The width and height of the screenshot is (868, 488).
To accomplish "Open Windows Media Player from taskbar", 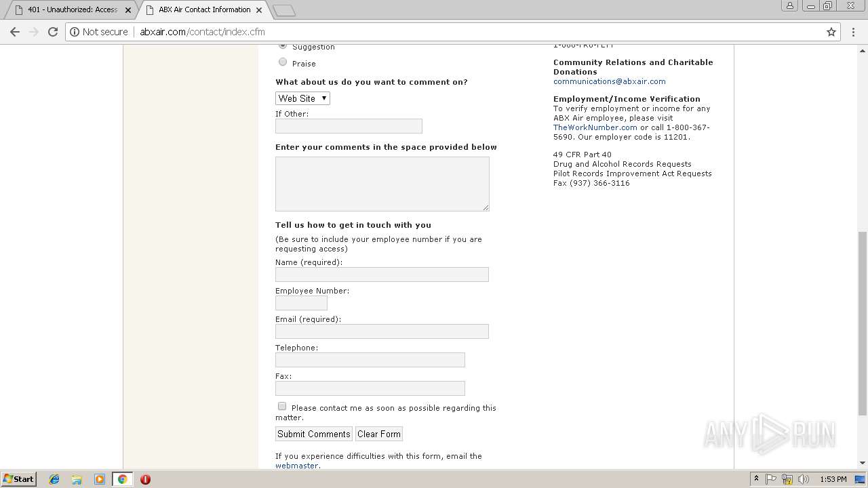I will tap(100, 479).
